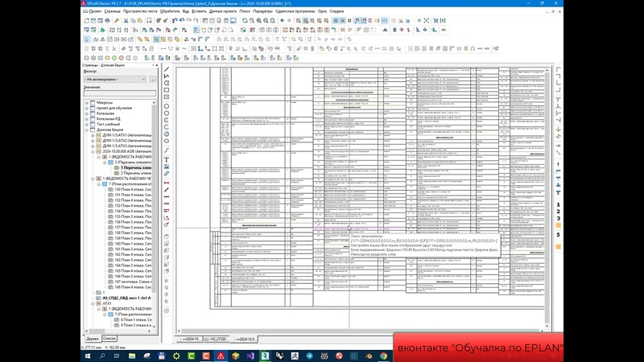Select the Spline curve tool
Image resolution: width=644 pixels, height=362 pixels.
[x=167, y=150]
